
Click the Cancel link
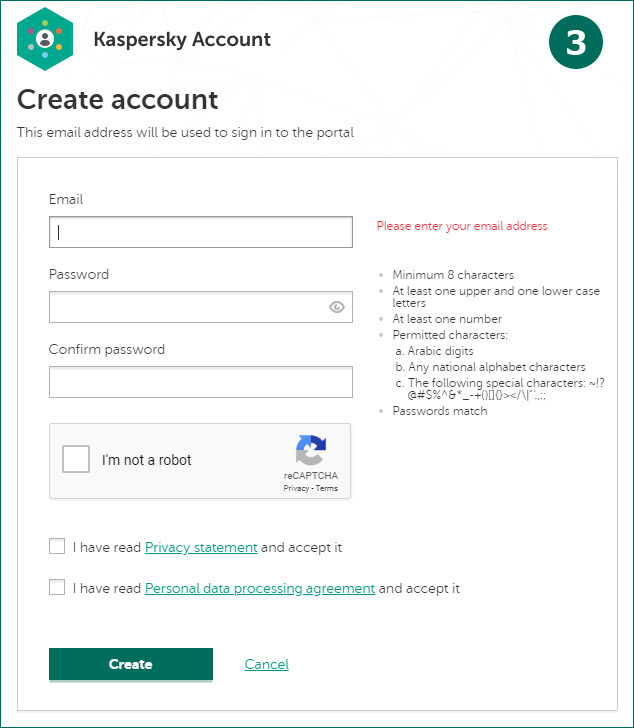tap(266, 664)
